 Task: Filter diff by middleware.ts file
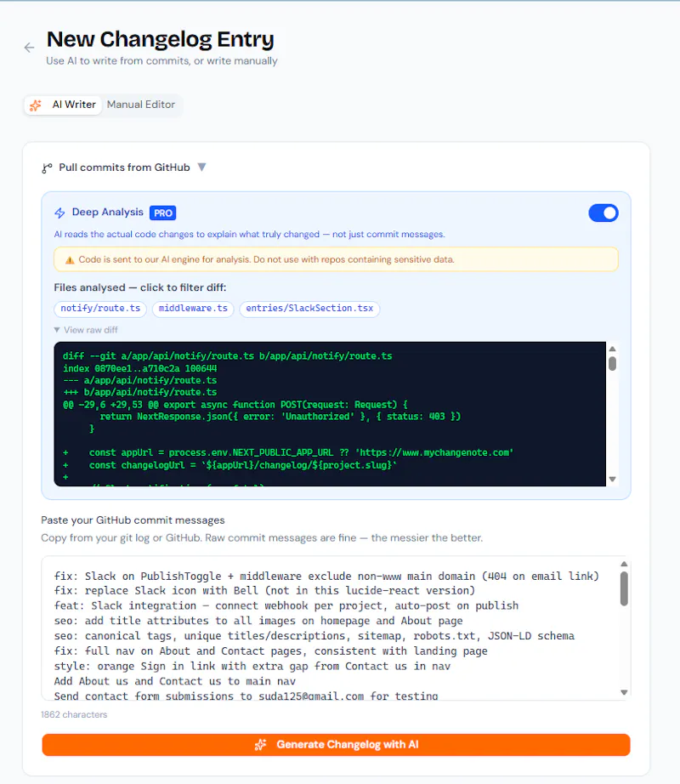tap(193, 309)
